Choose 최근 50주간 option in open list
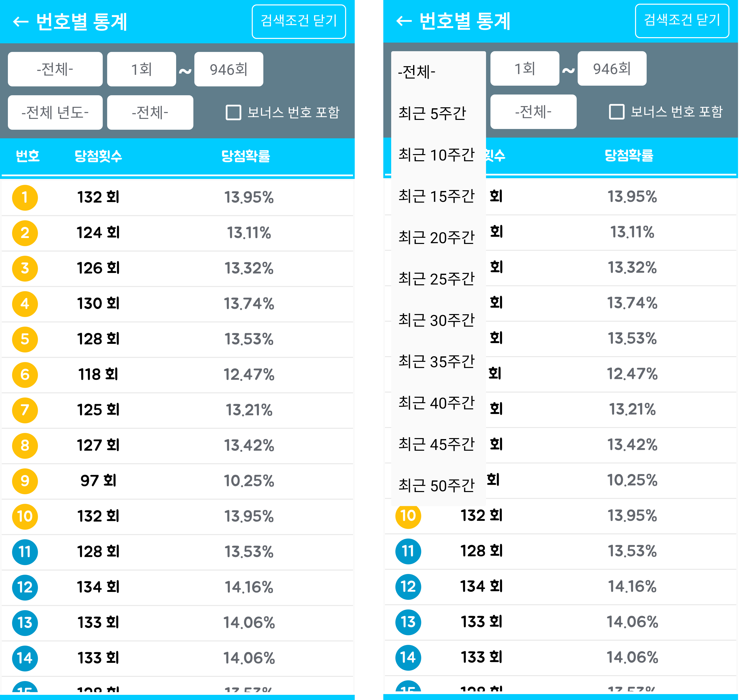This screenshot has width=740, height=700. (x=436, y=485)
